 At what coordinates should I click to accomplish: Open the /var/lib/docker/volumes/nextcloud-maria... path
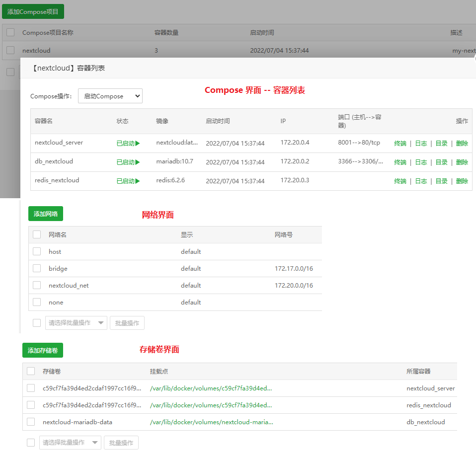tap(211, 422)
